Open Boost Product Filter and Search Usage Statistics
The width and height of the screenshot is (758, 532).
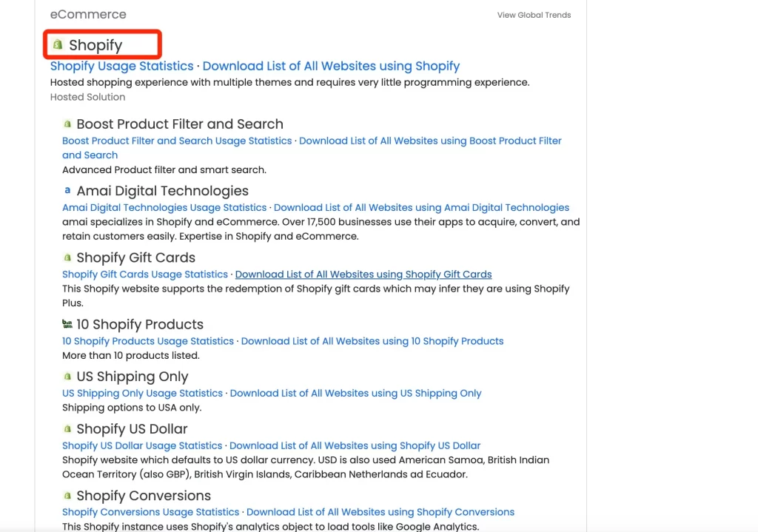click(x=177, y=141)
